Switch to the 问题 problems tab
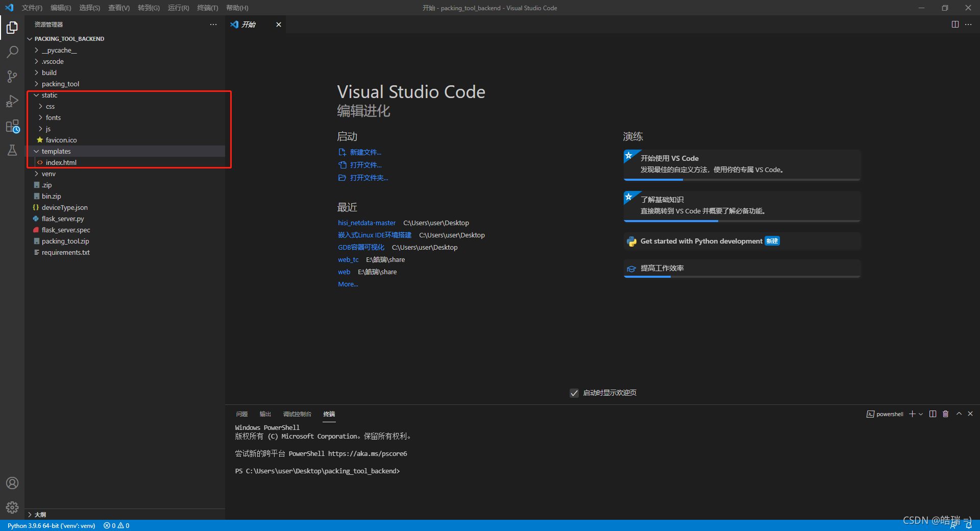980x531 pixels. 242,414
